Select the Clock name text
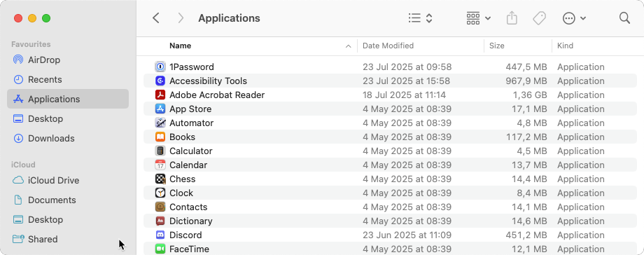Image resolution: width=644 pixels, height=255 pixels. pyautogui.click(x=181, y=193)
